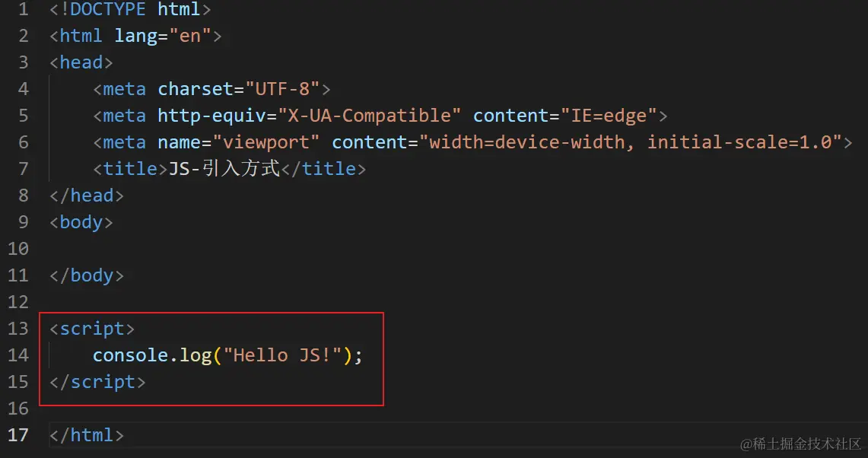Click line number 1 in the gutter

24,9
